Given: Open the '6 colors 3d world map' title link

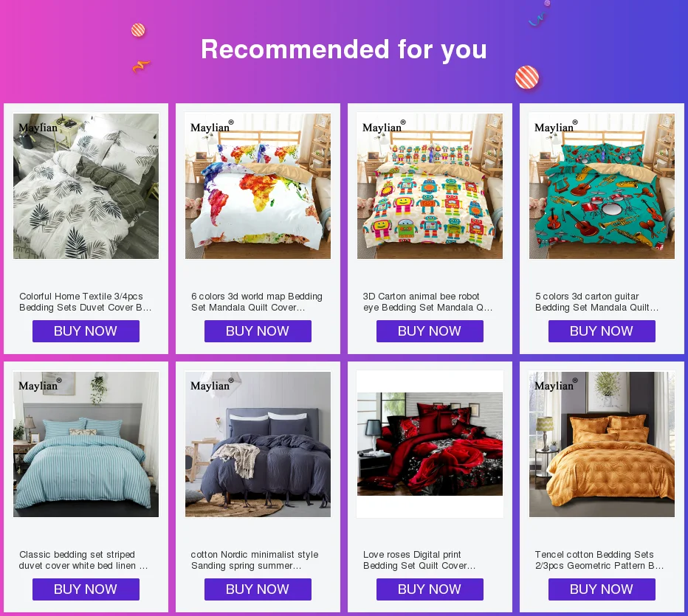Looking at the screenshot, I should [257, 302].
